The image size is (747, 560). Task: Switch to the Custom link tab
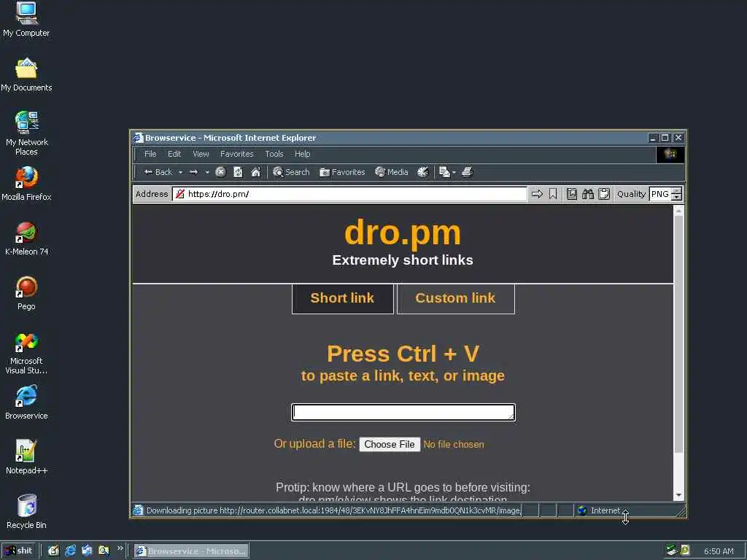(455, 298)
